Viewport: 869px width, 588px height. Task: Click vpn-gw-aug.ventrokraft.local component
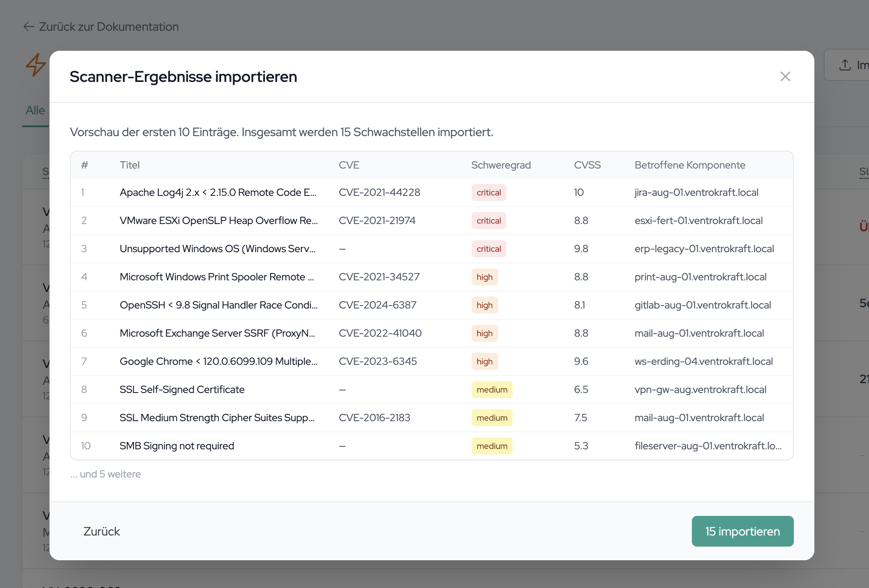[700, 390]
